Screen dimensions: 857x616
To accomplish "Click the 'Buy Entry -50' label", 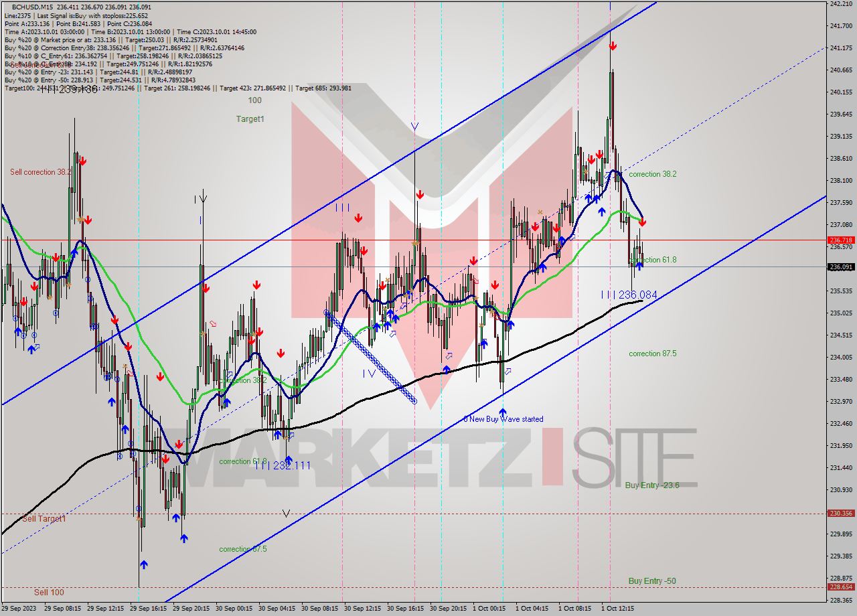I will click(652, 581).
